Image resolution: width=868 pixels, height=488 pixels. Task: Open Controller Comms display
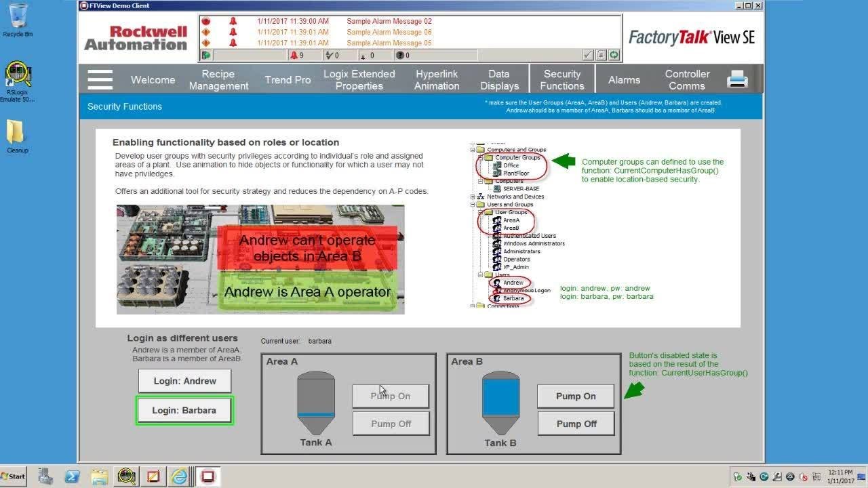pos(687,80)
